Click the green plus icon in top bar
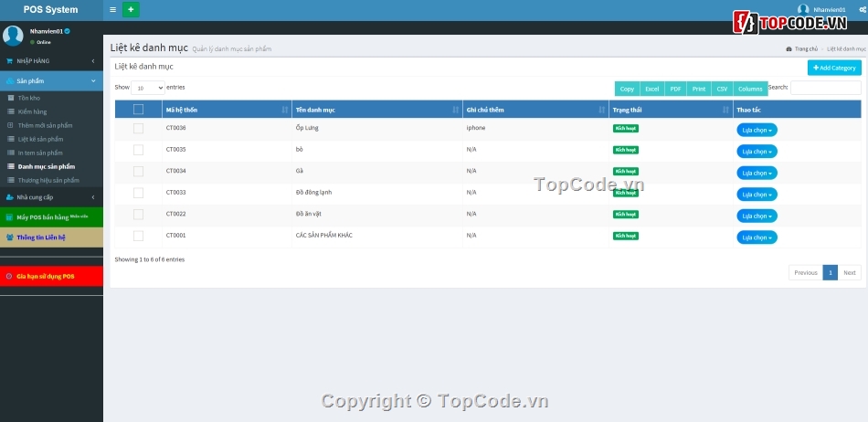The image size is (868, 422). pos(131,10)
